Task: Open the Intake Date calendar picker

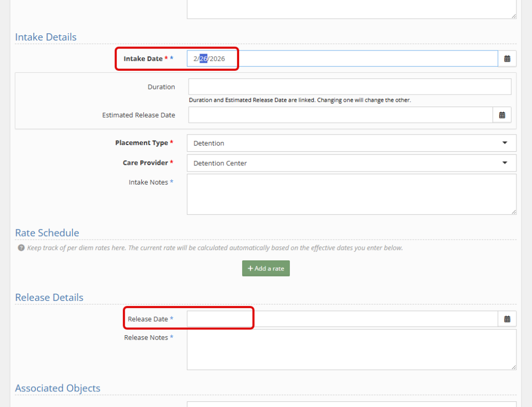Action: (507, 59)
